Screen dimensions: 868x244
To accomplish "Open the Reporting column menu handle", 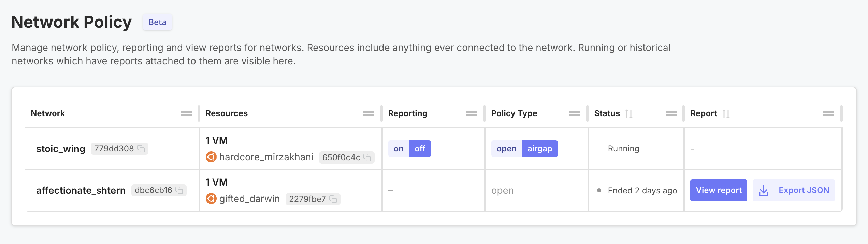I will 472,113.
